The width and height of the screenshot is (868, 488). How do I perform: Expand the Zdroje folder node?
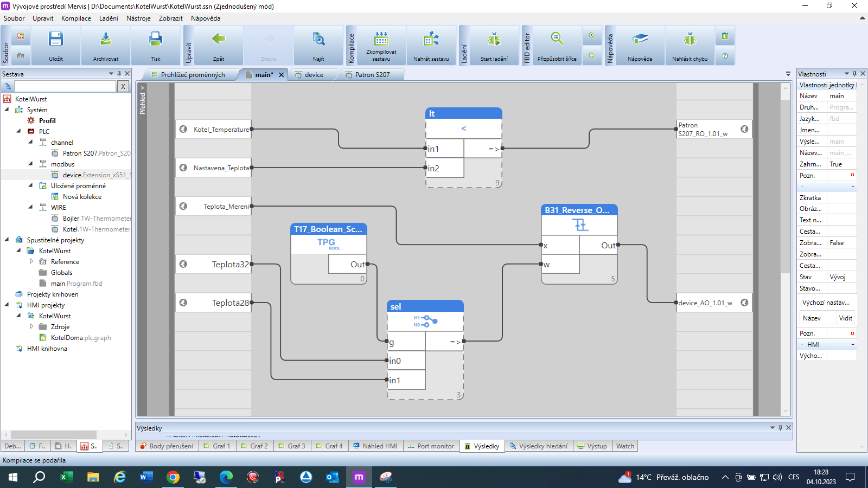[31, 326]
